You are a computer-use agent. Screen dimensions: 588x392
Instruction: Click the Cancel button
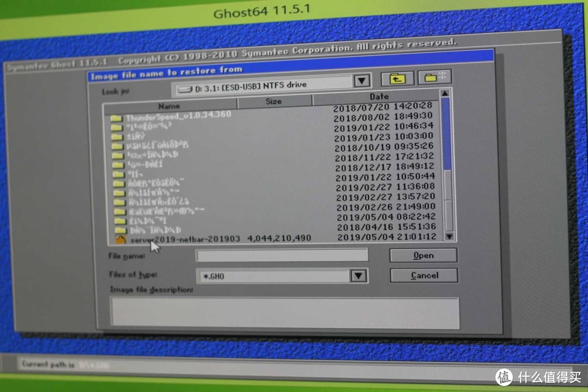point(424,275)
